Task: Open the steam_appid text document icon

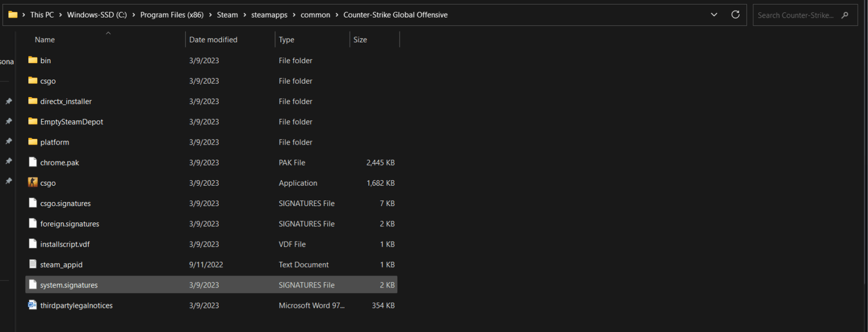Action: click(33, 264)
